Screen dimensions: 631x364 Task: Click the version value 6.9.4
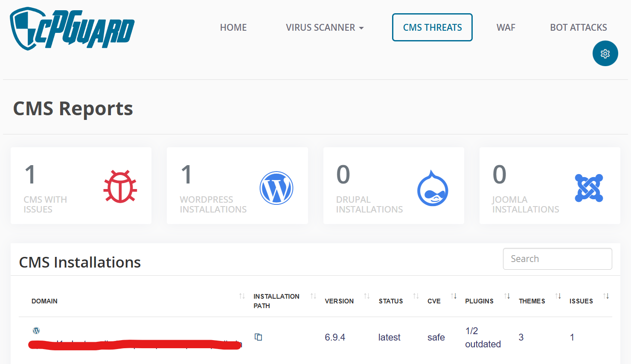335,337
